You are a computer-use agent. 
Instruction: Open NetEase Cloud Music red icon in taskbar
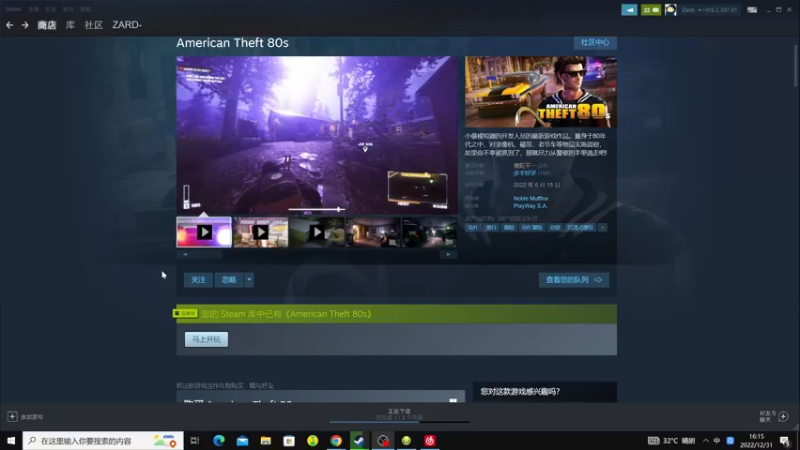tap(430, 440)
